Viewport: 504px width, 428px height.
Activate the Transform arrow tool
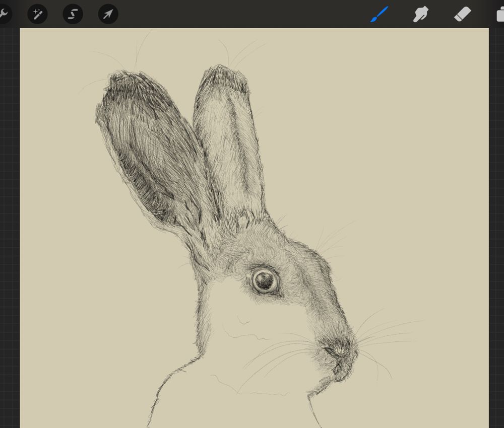pyautogui.click(x=108, y=14)
